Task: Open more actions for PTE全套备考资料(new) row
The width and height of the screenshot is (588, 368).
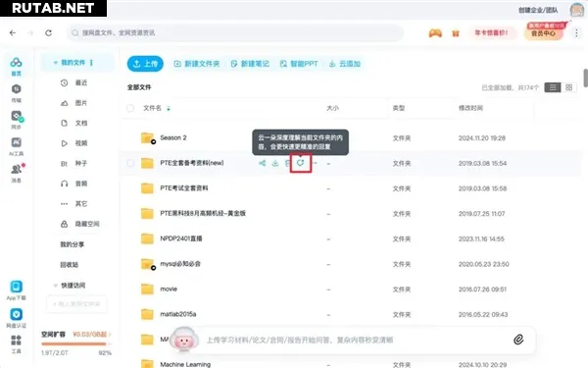Action: pyautogui.click(x=315, y=163)
